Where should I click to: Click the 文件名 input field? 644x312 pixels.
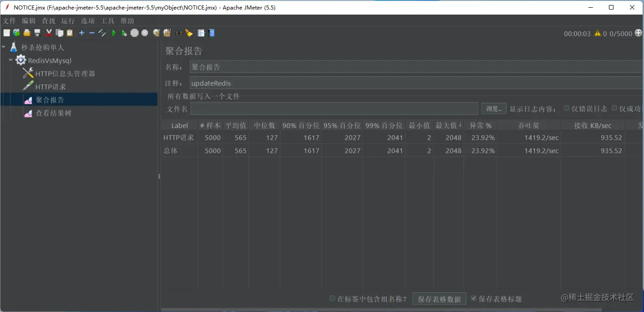point(334,108)
